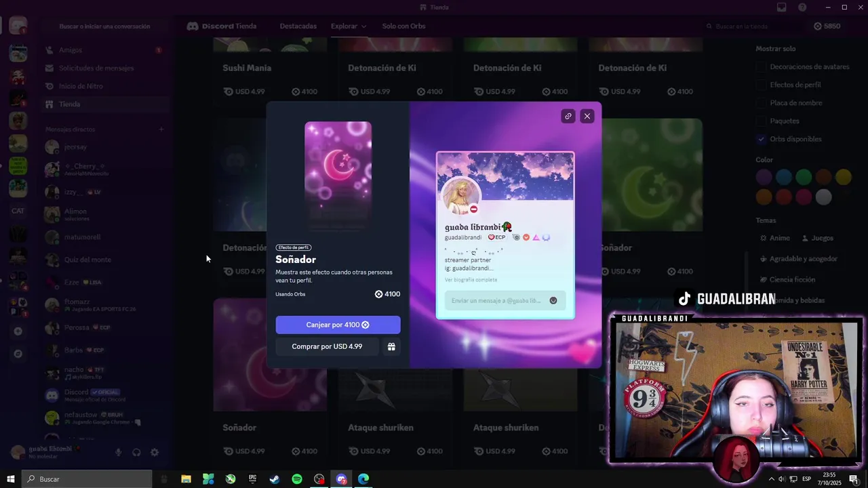The height and width of the screenshot is (488, 868).
Task: Click the Windows Buscar search box
Action: click(x=87, y=479)
